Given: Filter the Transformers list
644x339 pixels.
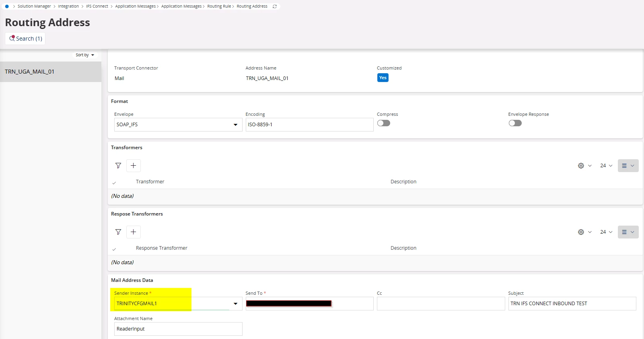Looking at the screenshot, I should [x=118, y=166].
